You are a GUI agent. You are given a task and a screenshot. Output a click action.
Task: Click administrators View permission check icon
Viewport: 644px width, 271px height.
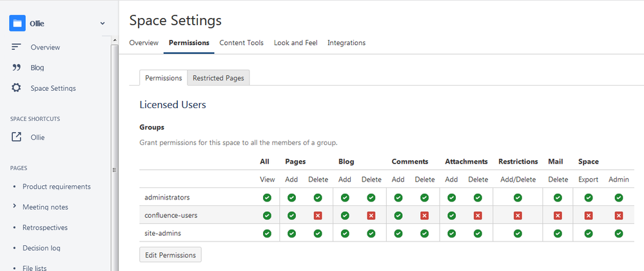(x=267, y=198)
